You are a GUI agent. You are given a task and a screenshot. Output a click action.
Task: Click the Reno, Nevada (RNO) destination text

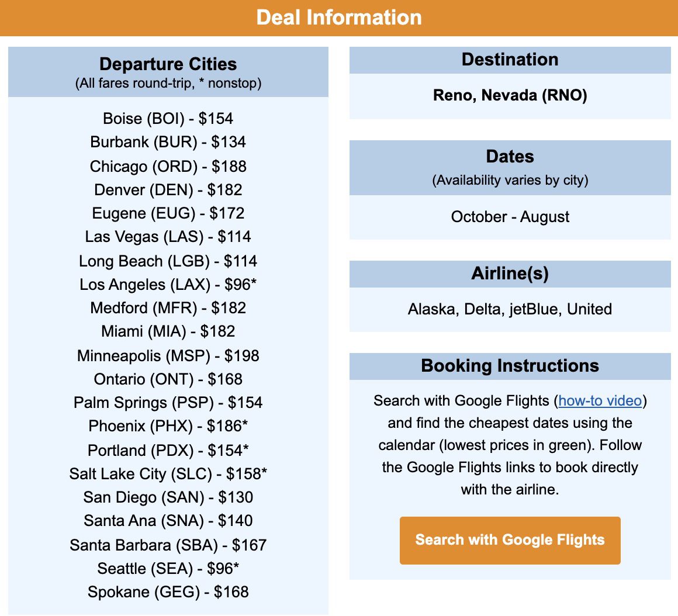pyautogui.click(x=510, y=95)
